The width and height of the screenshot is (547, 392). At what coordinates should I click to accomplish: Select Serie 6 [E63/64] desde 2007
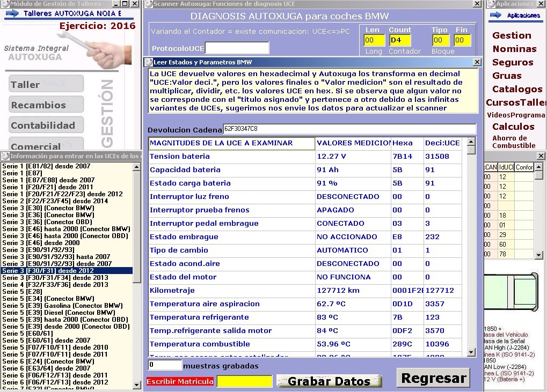[x=67, y=368]
